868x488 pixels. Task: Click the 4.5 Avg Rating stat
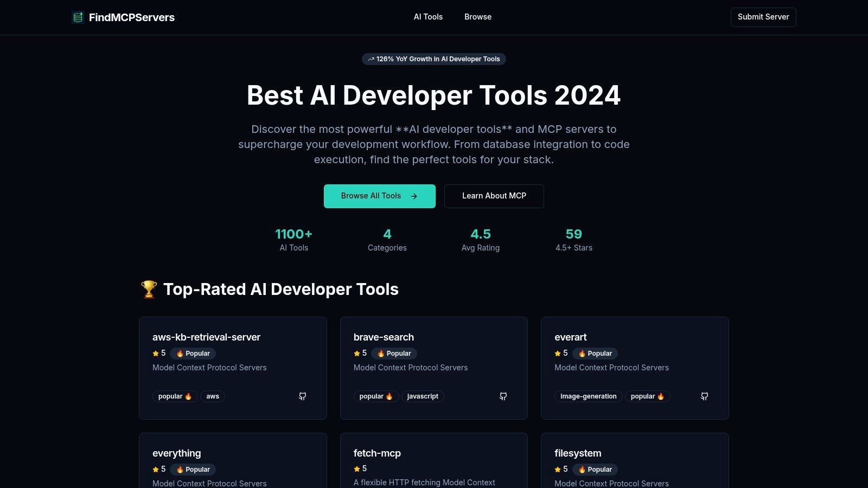click(481, 240)
